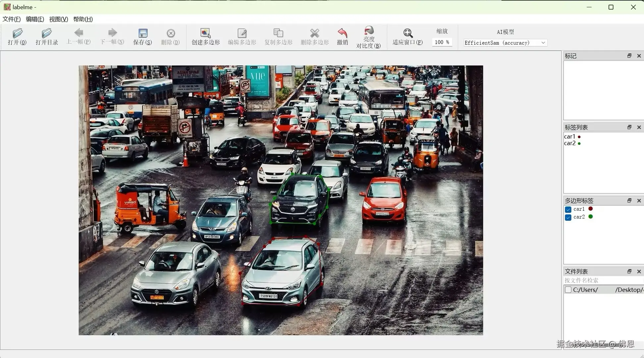Select car1 in the label list
The height and width of the screenshot is (358, 644).
pos(569,137)
